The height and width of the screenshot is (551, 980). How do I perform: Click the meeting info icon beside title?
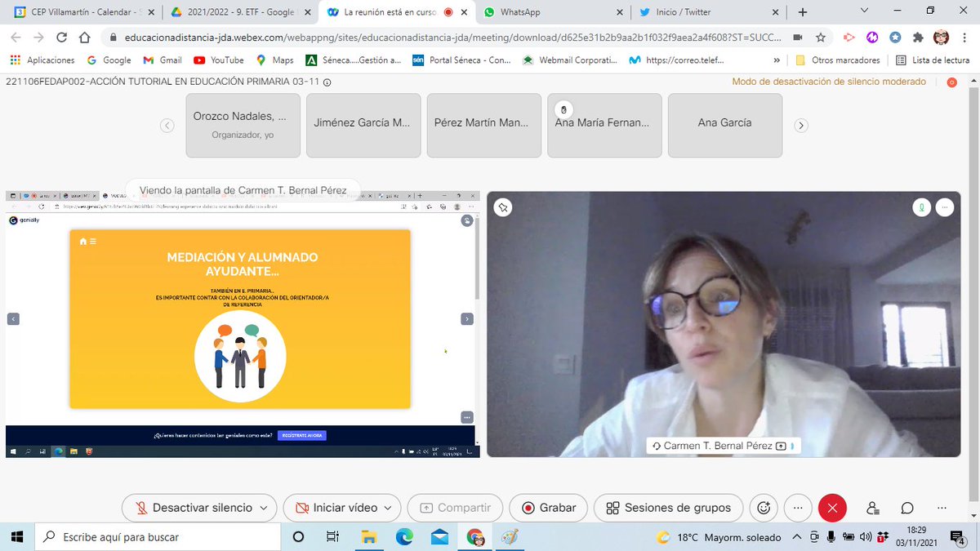327,82
